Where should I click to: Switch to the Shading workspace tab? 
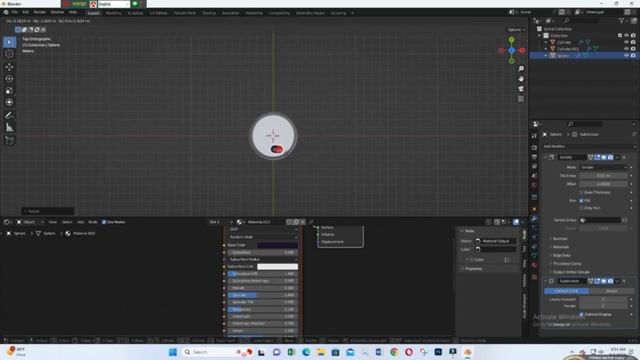click(209, 13)
